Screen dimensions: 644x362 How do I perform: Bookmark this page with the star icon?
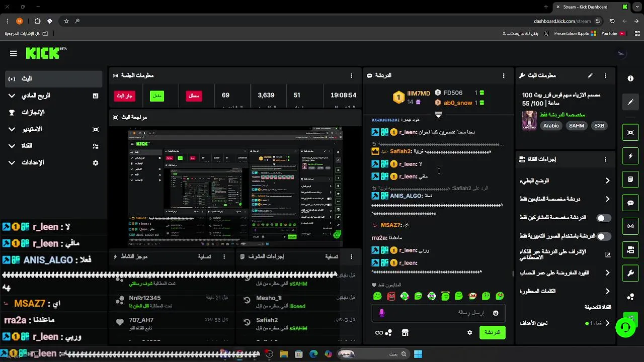point(66,21)
